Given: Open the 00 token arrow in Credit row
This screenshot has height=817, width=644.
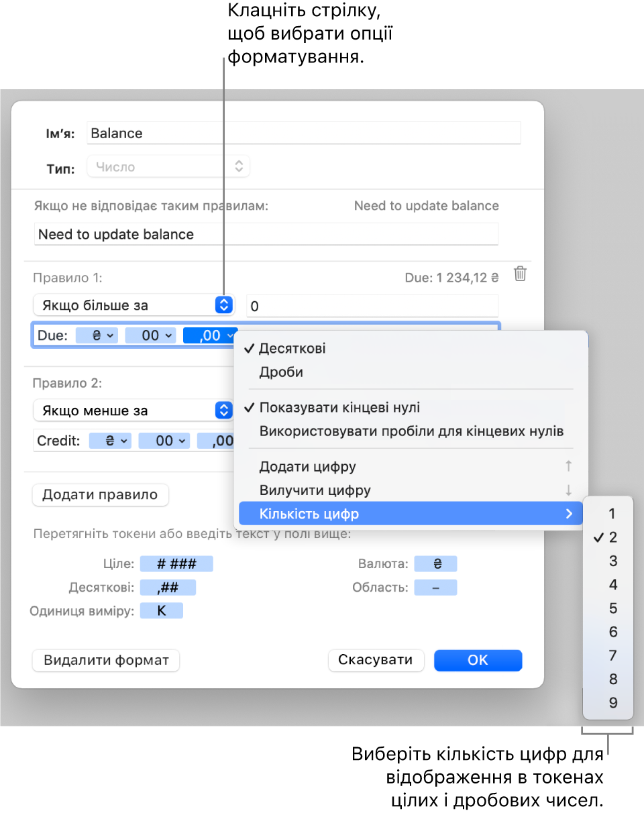Looking at the screenshot, I should (182, 441).
